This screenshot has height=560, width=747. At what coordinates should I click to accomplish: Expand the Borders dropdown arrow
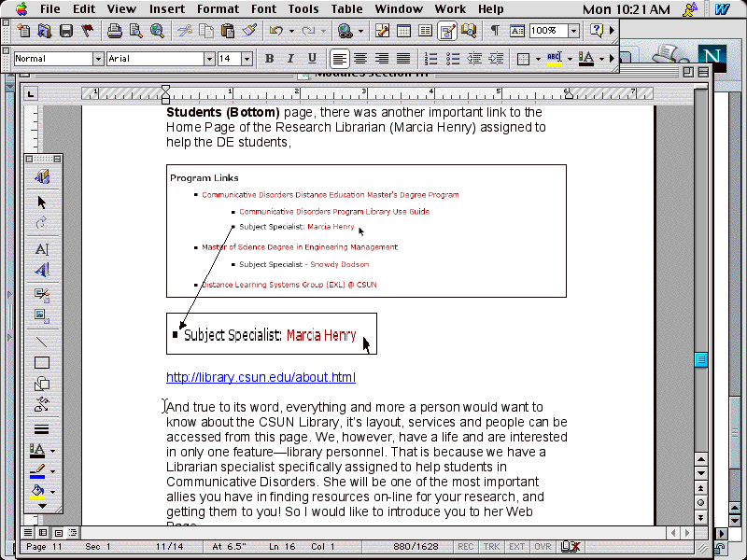coord(539,59)
